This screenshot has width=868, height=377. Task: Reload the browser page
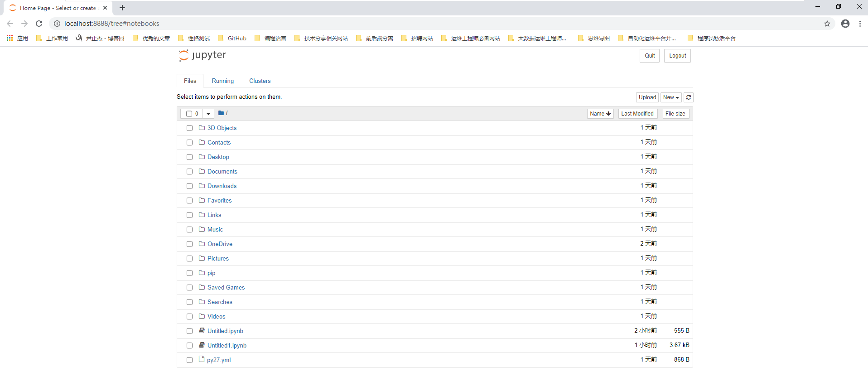coord(39,24)
